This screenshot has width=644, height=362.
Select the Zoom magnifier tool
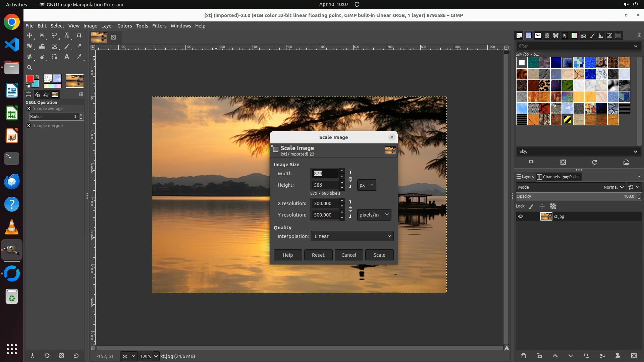click(x=30, y=67)
